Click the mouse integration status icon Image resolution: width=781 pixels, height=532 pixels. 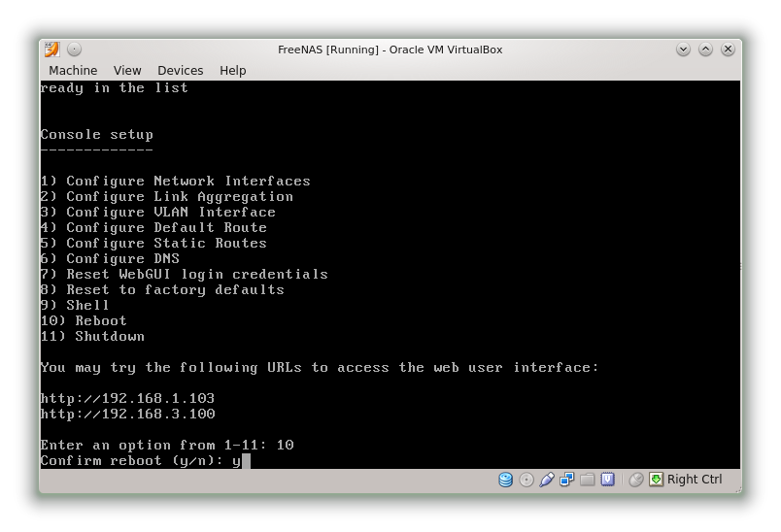[x=636, y=480]
